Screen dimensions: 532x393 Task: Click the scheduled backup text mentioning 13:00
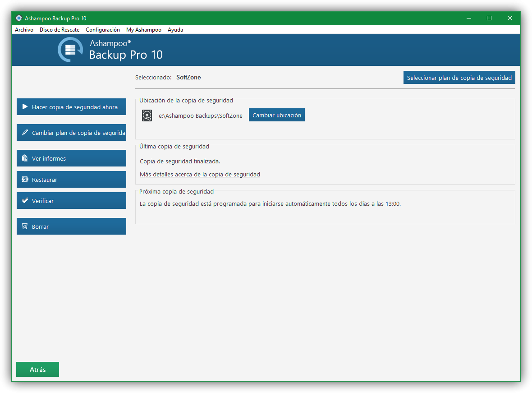pos(270,204)
